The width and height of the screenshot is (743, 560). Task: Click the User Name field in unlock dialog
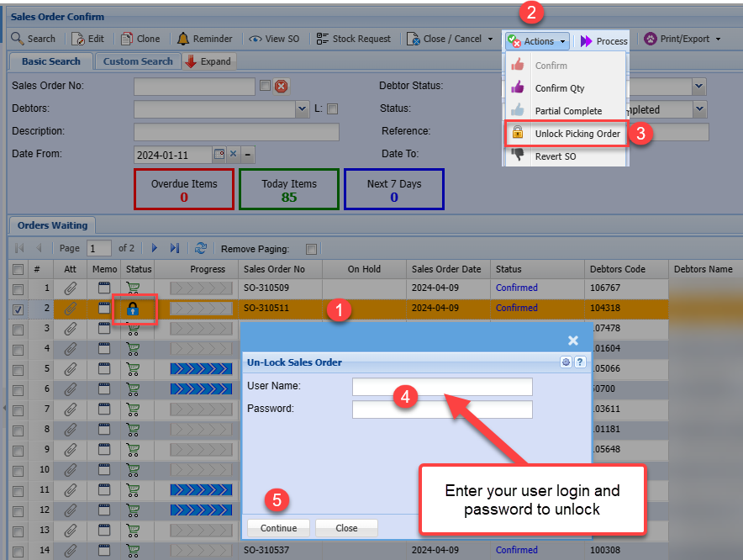coord(442,387)
